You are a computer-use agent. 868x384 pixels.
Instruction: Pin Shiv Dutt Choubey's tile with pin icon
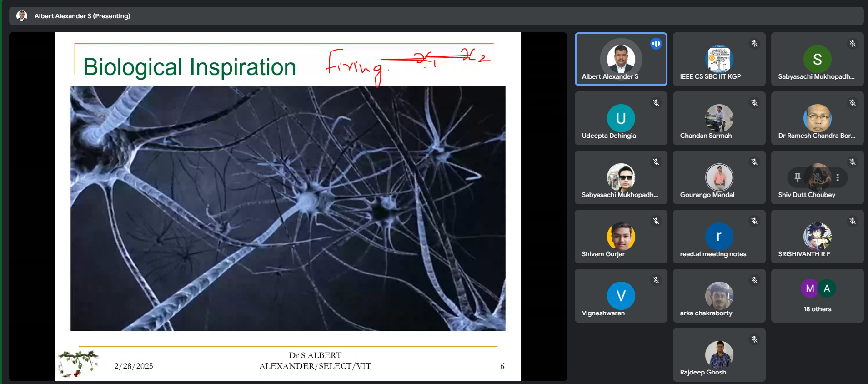(x=797, y=177)
